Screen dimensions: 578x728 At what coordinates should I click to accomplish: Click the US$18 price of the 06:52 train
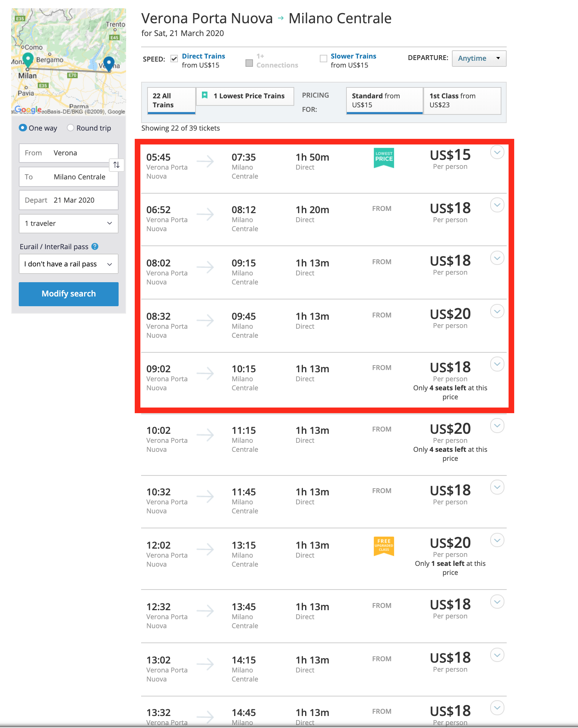pos(450,208)
